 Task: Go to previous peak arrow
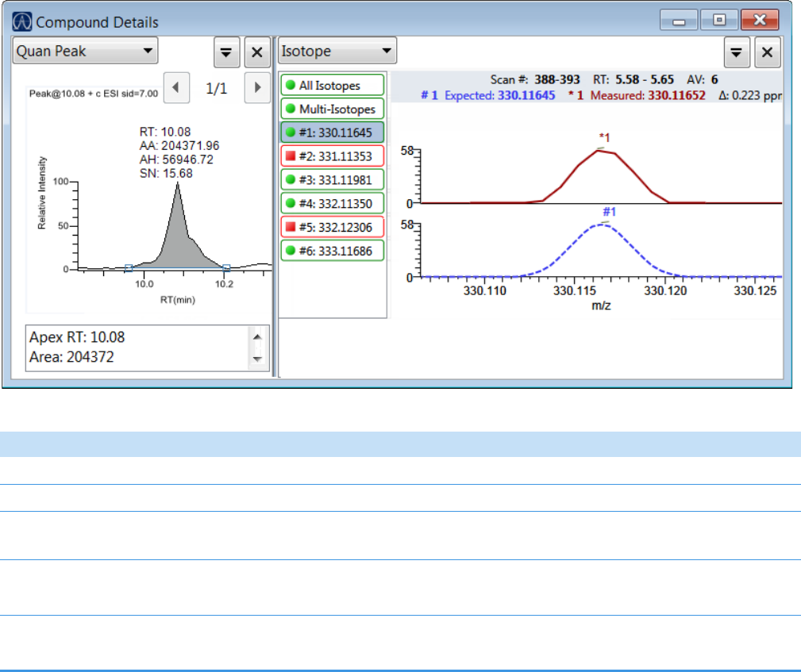click(176, 88)
